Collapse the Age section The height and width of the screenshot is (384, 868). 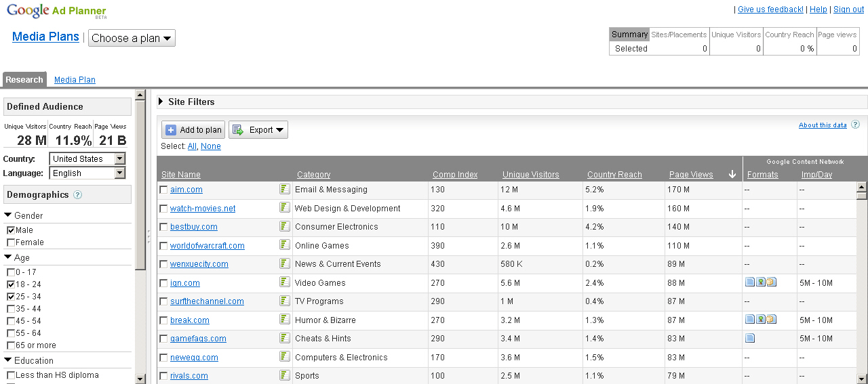click(8, 257)
